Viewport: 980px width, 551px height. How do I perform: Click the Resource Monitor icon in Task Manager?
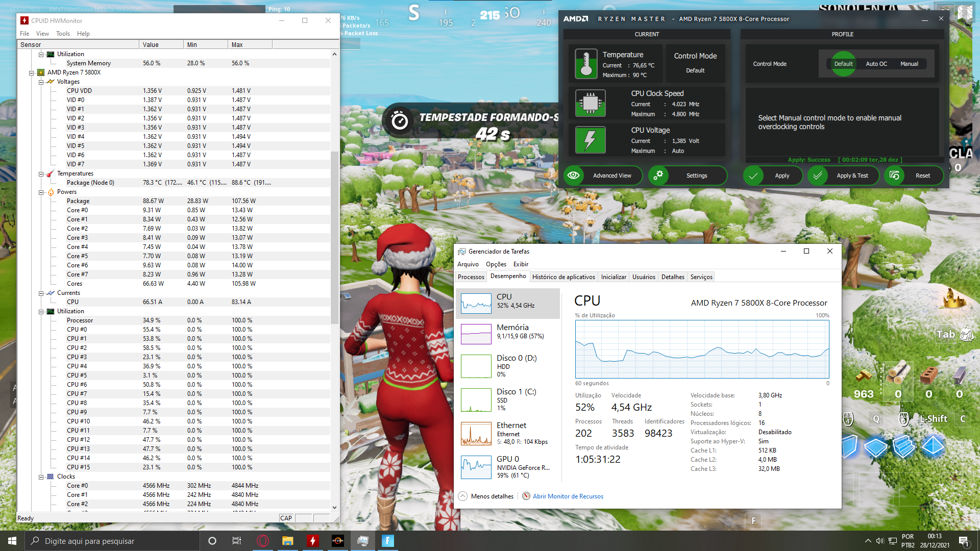click(526, 496)
